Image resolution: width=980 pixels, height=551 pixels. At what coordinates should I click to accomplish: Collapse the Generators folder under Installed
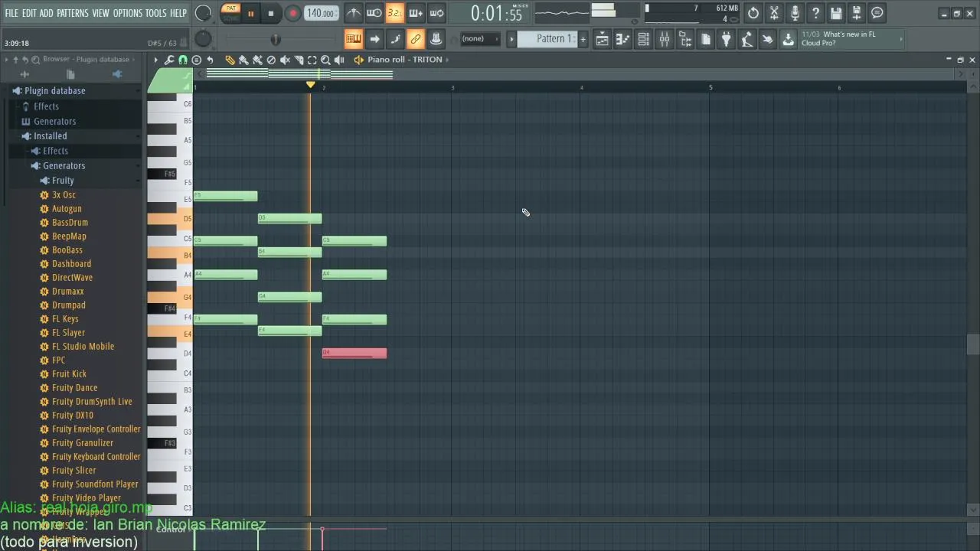pos(64,166)
